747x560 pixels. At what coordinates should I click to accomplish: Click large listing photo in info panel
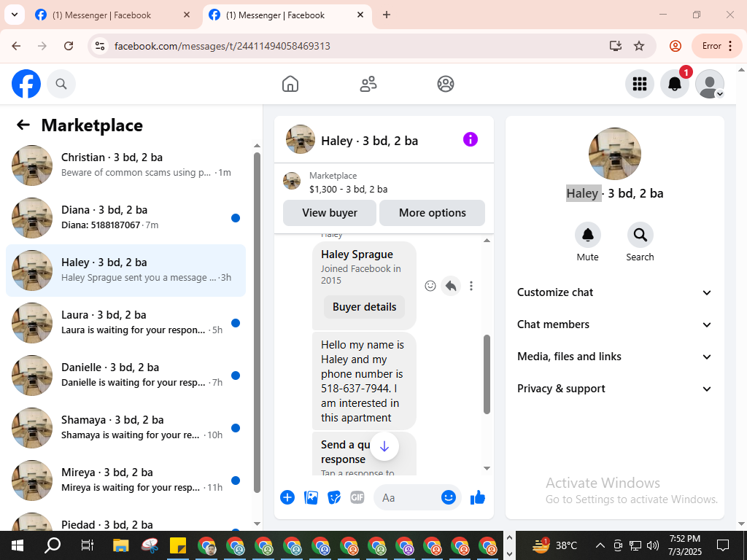click(614, 154)
